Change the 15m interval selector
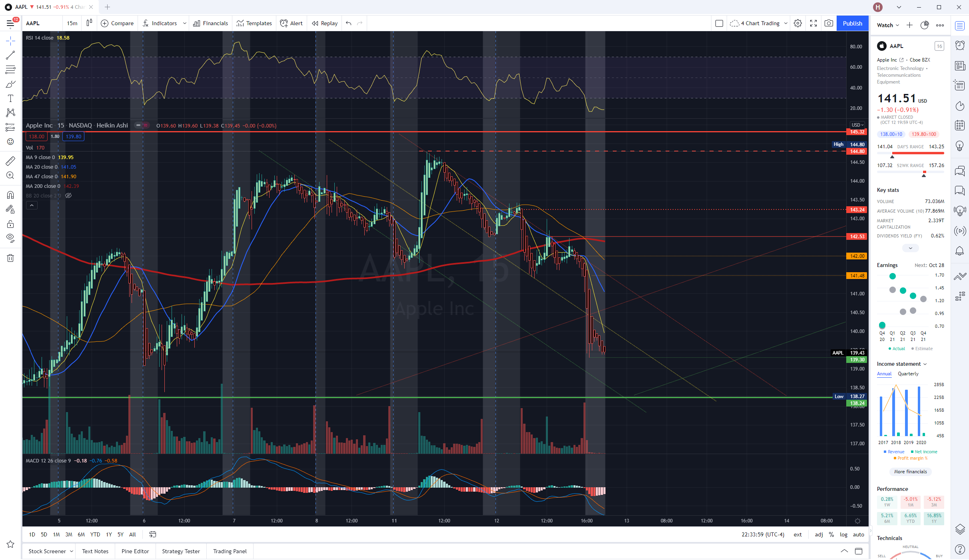Screen dimensions: 969x560 coord(72,23)
